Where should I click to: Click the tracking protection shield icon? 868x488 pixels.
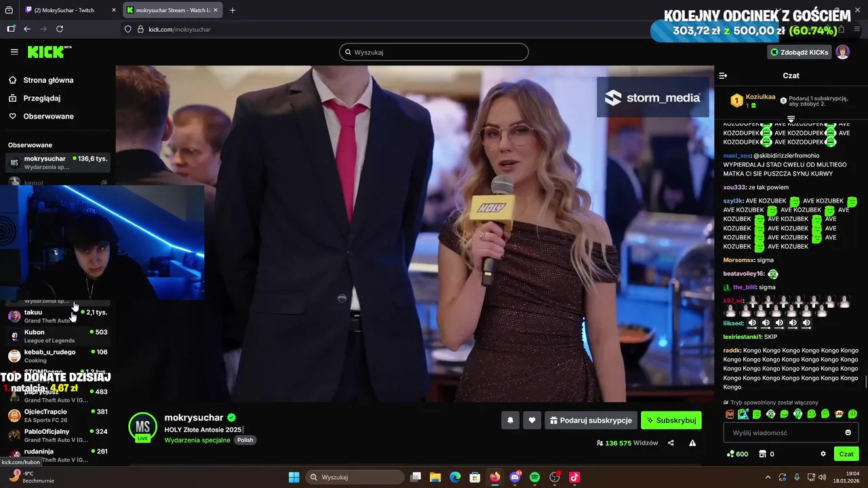click(x=128, y=29)
